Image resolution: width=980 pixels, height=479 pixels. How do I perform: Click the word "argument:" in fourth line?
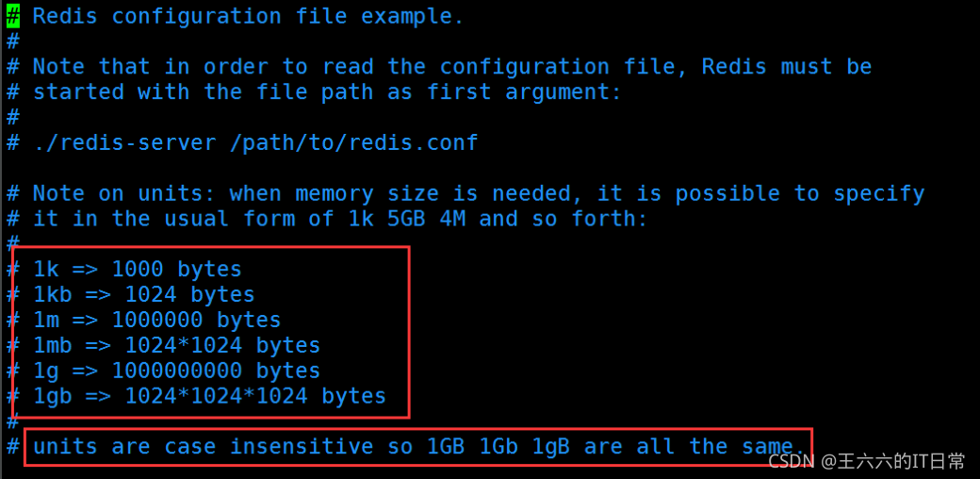click(563, 93)
